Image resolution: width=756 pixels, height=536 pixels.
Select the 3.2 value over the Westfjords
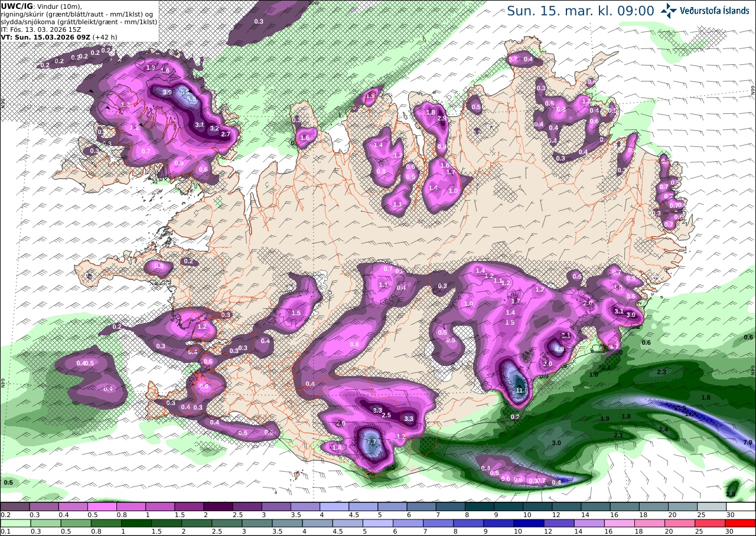[214, 128]
